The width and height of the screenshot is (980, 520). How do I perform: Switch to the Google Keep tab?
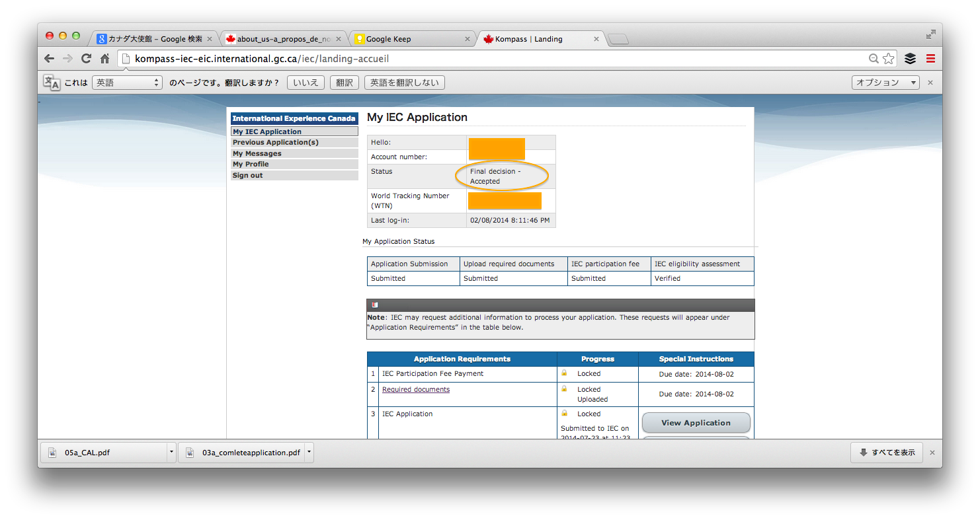410,39
